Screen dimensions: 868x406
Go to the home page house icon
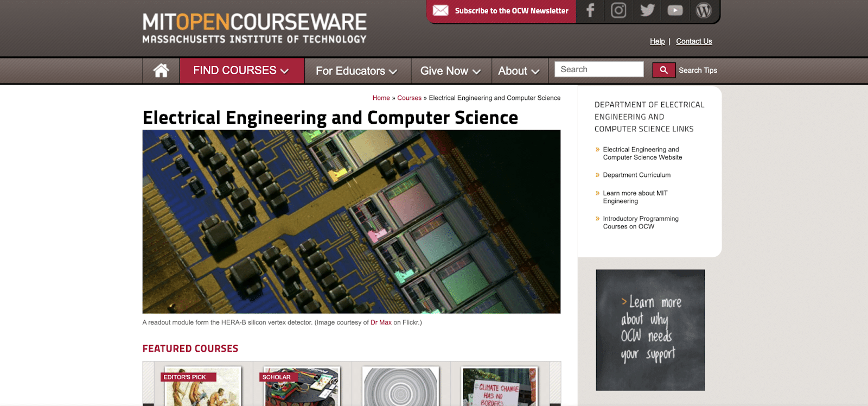click(x=161, y=71)
